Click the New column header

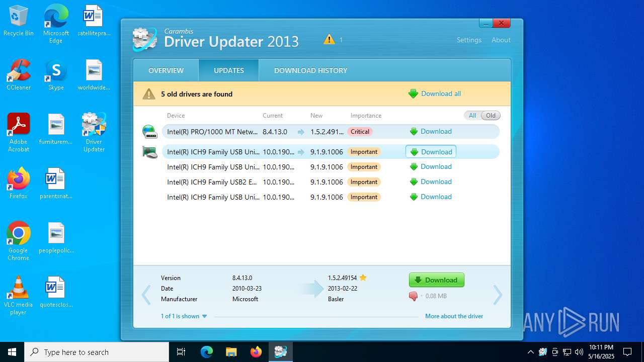click(316, 116)
